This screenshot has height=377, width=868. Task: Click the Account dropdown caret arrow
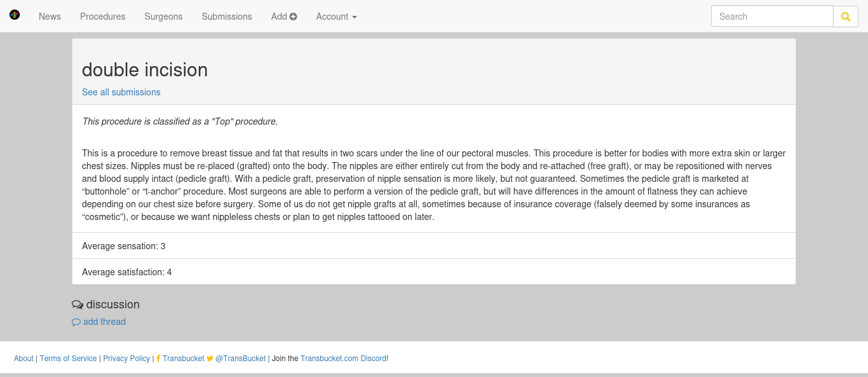pyautogui.click(x=355, y=17)
